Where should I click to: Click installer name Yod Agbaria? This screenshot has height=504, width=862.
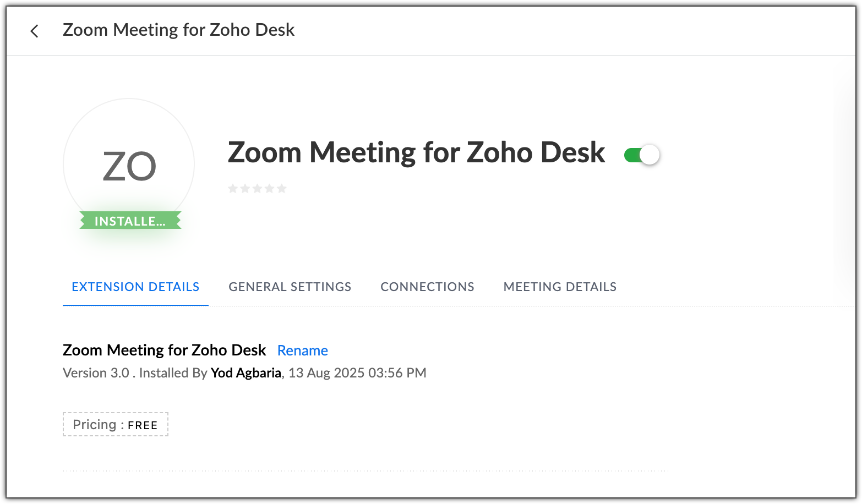pyautogui.click(x=246, y=373)
